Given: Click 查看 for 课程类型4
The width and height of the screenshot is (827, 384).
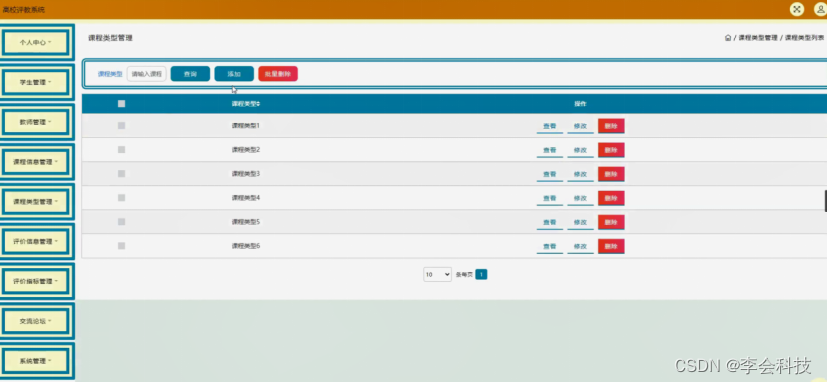Looking at the screenshot, I should click(x=550, y=198).
